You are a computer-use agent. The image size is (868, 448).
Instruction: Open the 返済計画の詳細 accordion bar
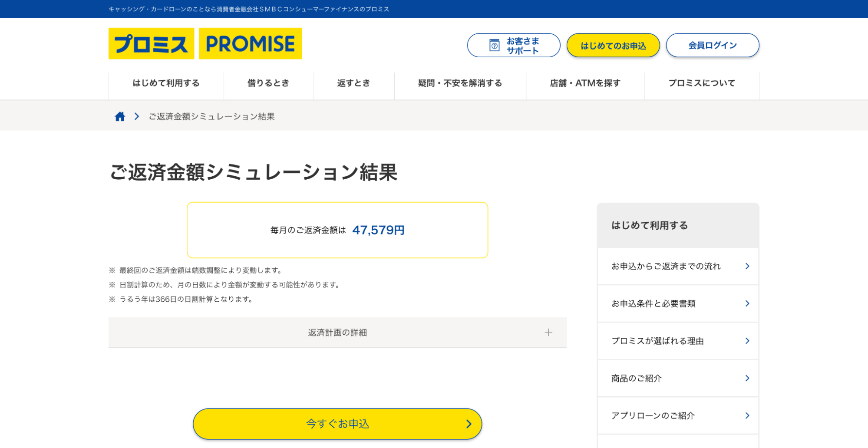[337, 333]
